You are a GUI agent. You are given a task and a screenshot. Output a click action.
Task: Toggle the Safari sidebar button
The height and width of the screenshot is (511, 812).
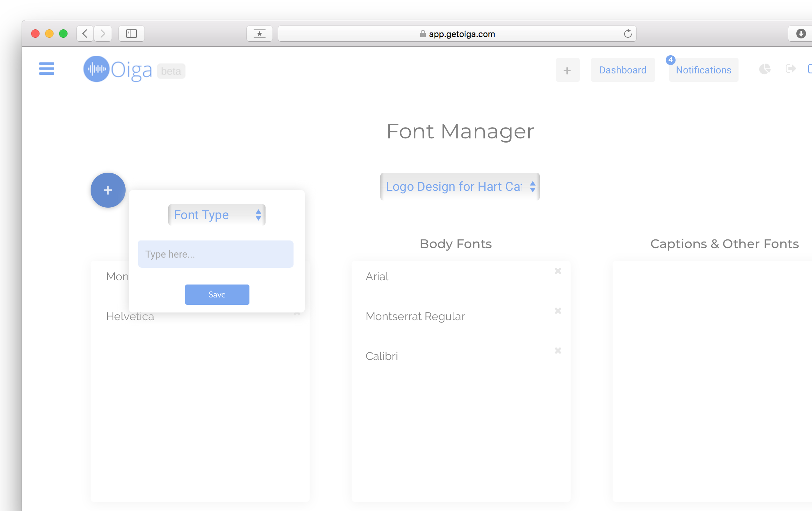tap(131, 34)
